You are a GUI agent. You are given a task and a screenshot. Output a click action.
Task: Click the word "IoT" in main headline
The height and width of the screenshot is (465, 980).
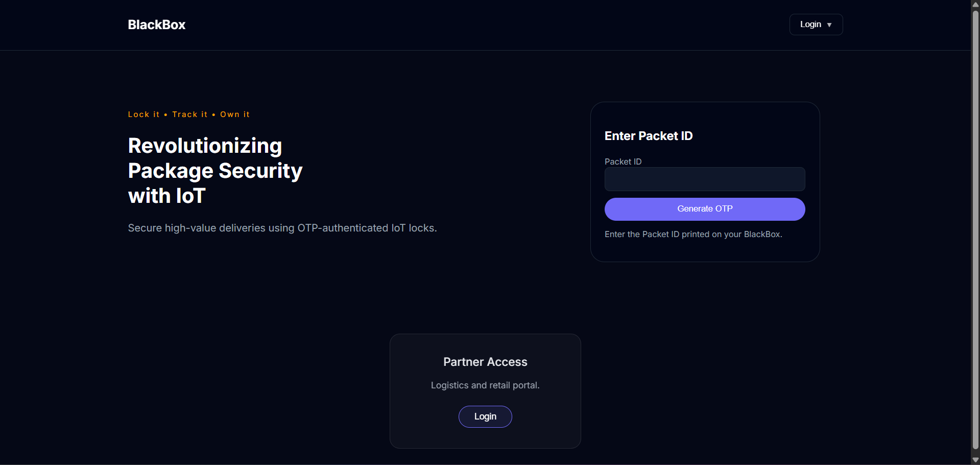pyautogui.click(x=190, y=196)
